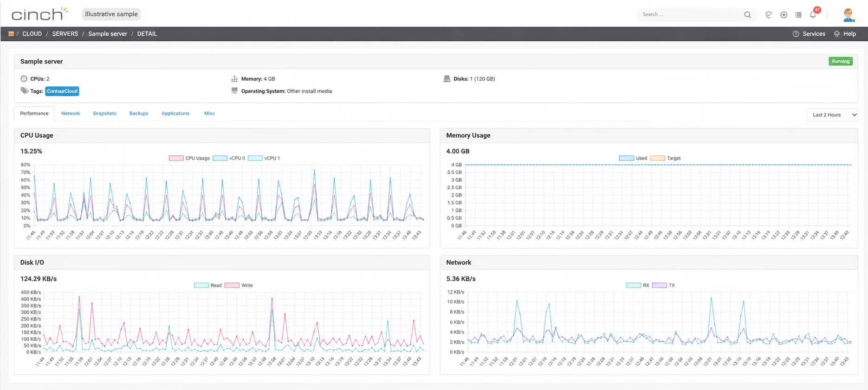
Task: Click the Operating System monitor icon
Action: 234,91
